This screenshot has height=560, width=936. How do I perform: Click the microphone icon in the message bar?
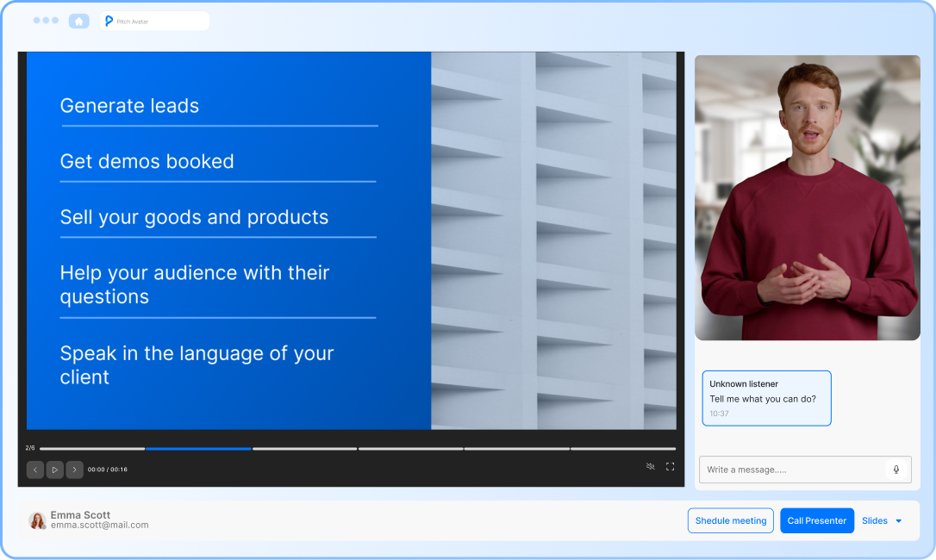(x=896, y=470)
